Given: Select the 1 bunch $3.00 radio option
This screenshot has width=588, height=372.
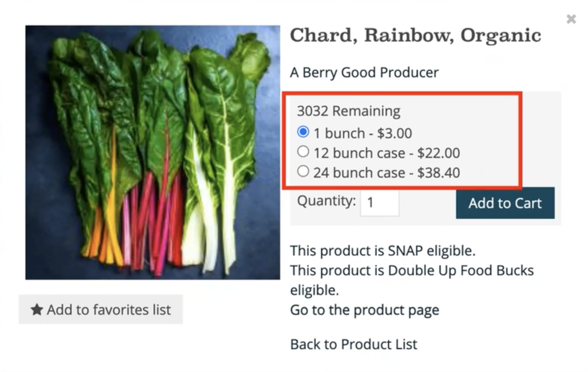Looking at the screenshot, I should (x=303, y=132).
